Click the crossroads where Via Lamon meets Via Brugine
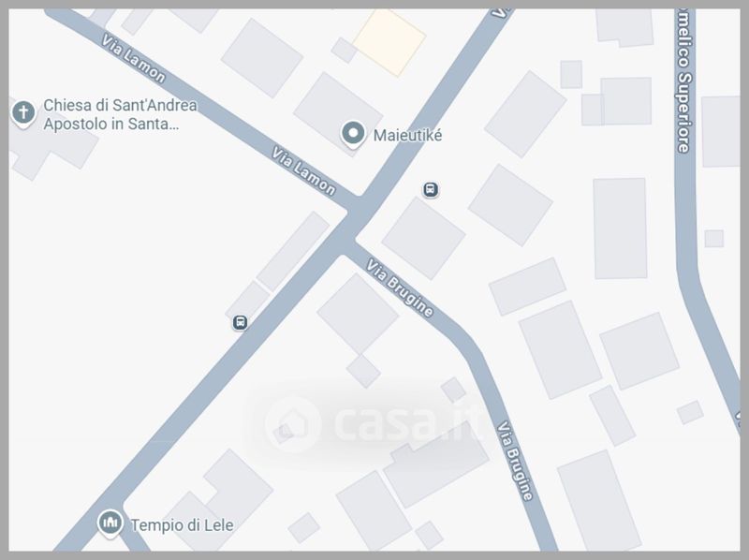 (355, 224)
